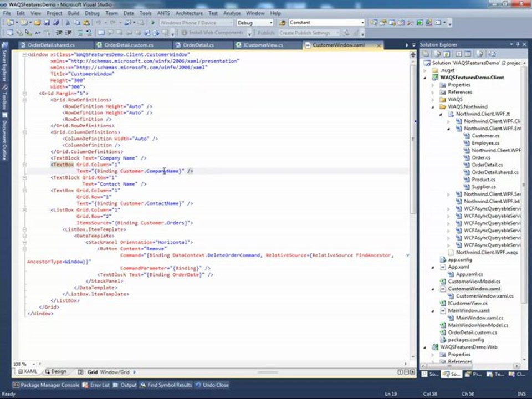Open the Build menu
The image size is (532, 399).
[x=73, y=13]
